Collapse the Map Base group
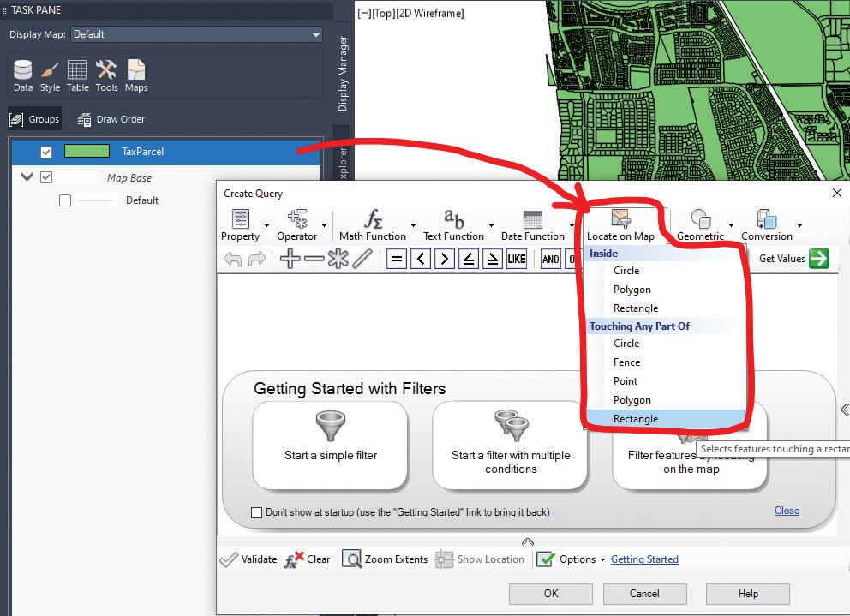Screen dimensions: 850x616 click(x=27, y=176)
